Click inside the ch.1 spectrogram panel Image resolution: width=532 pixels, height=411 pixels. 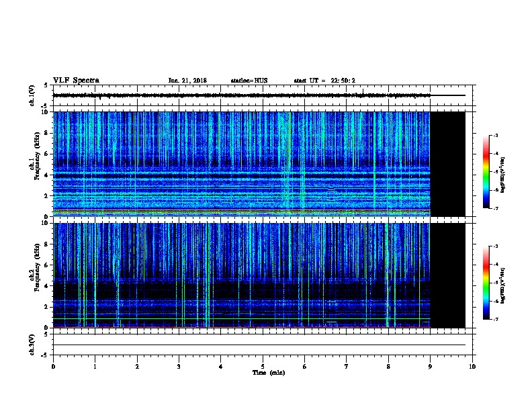pos(242,164)
